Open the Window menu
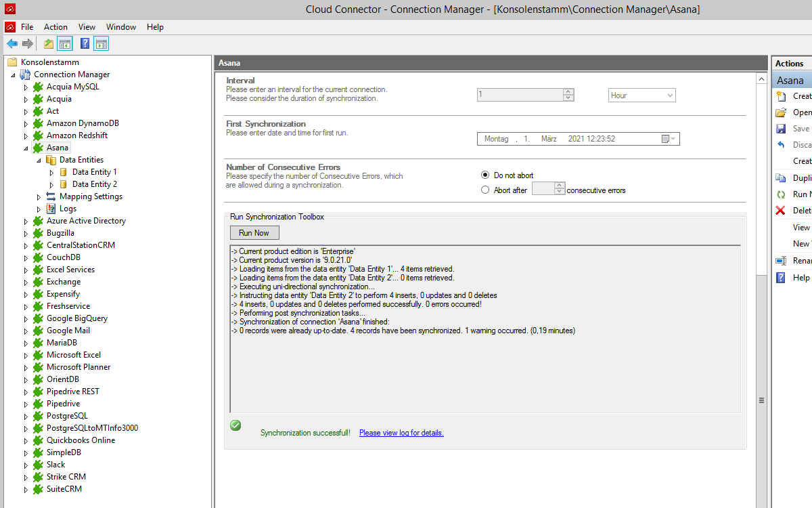The image size is (812, 508). (x=121, y=27)
